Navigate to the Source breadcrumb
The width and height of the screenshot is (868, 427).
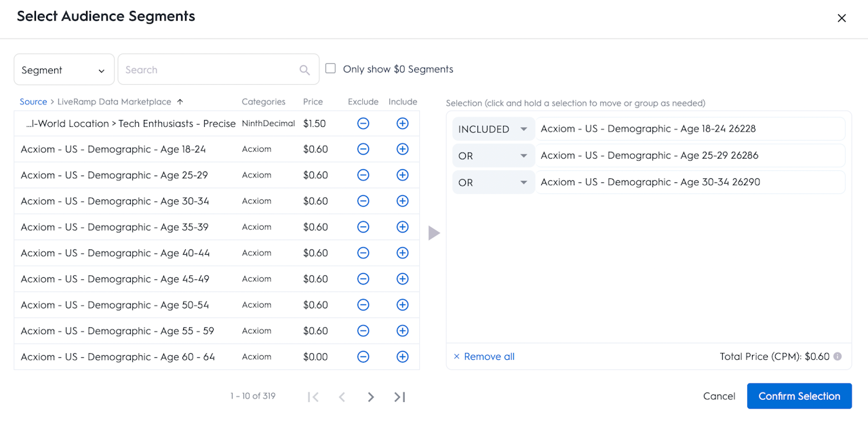(x=33, y=102)
